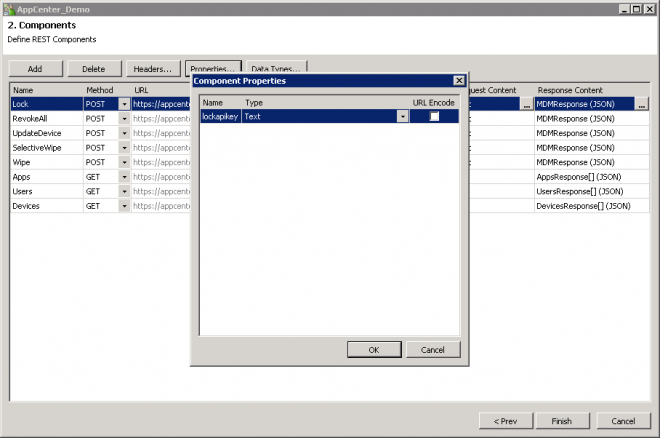This screenshot has width=660, height=438.
Task: Click the Delete button
Action: (x=94, y=69)
